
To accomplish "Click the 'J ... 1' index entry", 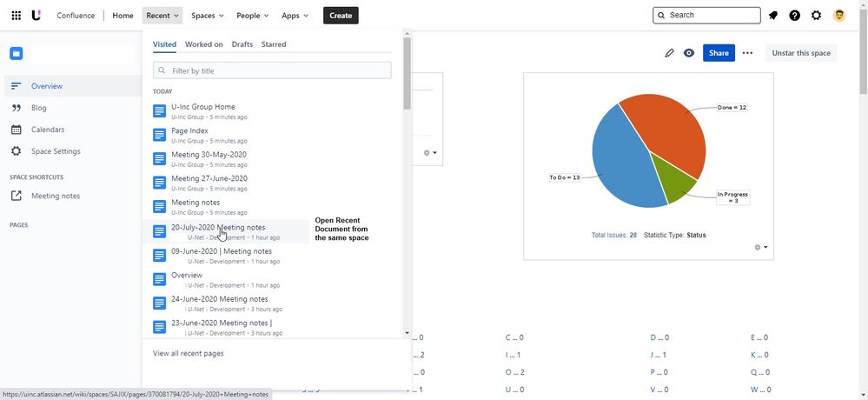I will tap(659, 355).
